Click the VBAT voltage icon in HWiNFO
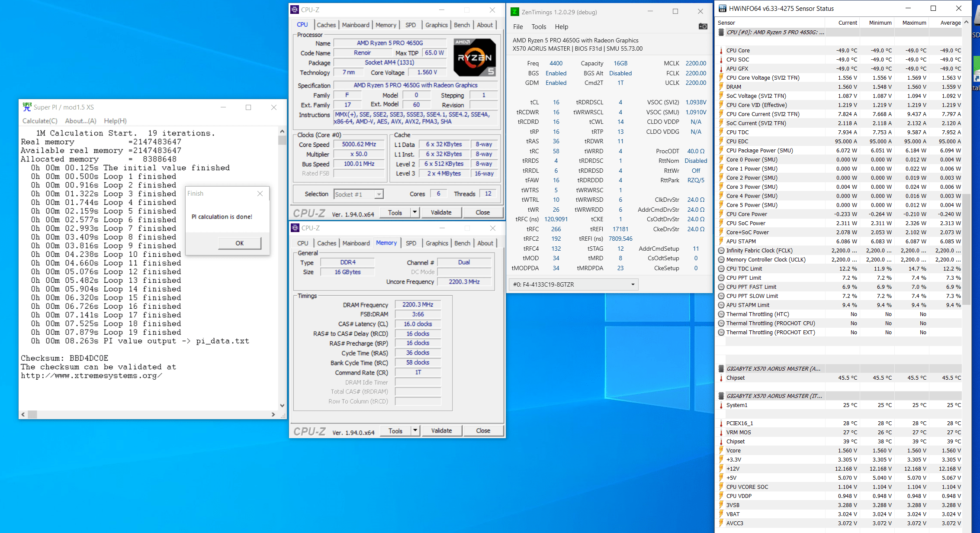Viewport: 980px width, 533px height. coord(721,514)
